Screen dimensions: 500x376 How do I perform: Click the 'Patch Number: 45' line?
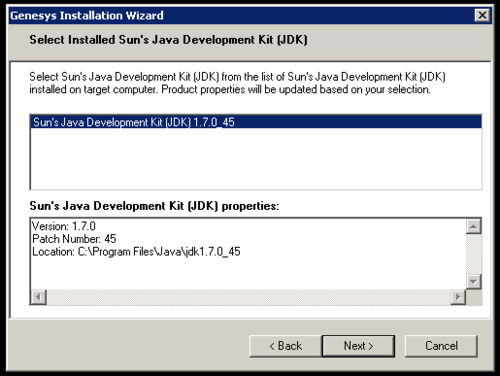[x=74, y=239]
